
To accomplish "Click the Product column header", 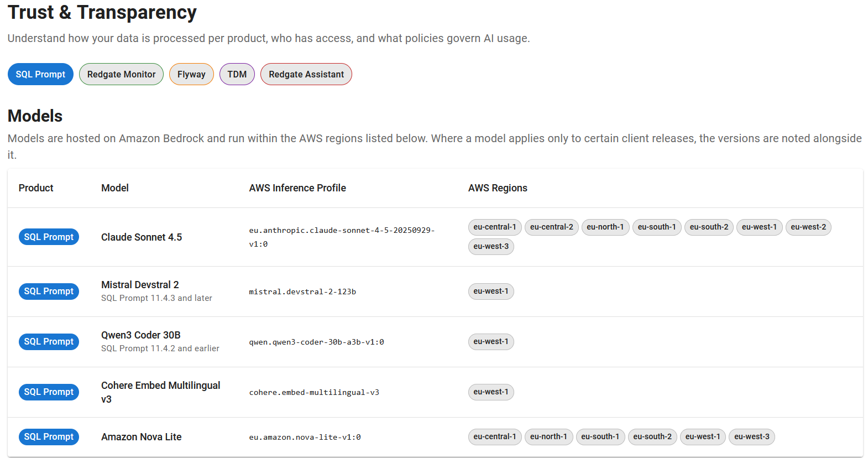I will point(36,188).
